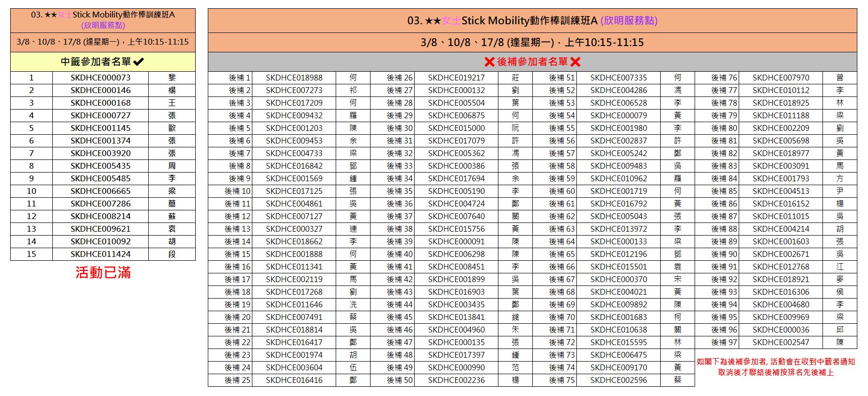
Task: Click waiting-list ID SKDHCE016842
Action: [294, 166]
